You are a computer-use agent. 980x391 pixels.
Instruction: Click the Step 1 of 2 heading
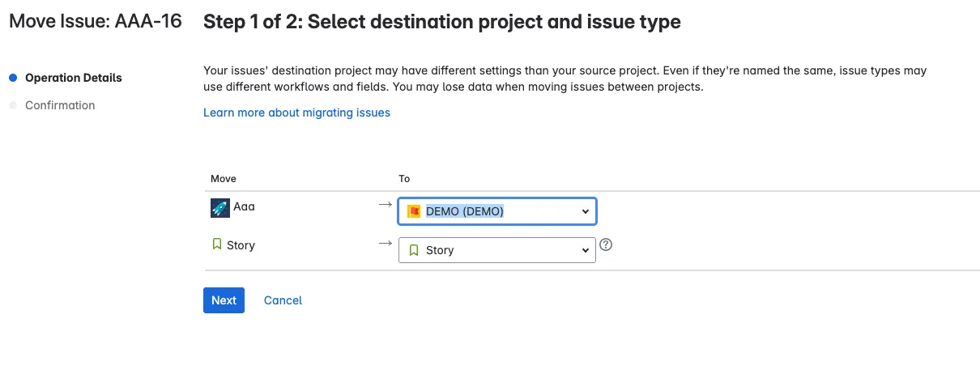tap(441, 22)
